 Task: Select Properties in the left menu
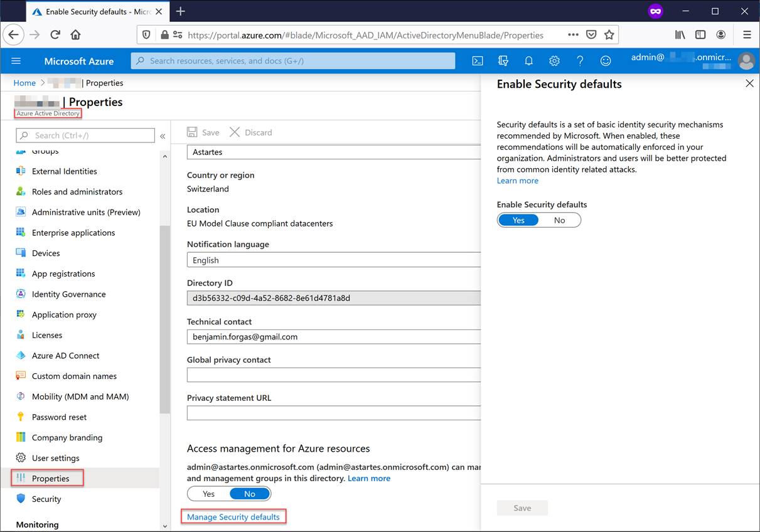coord(50,479)
